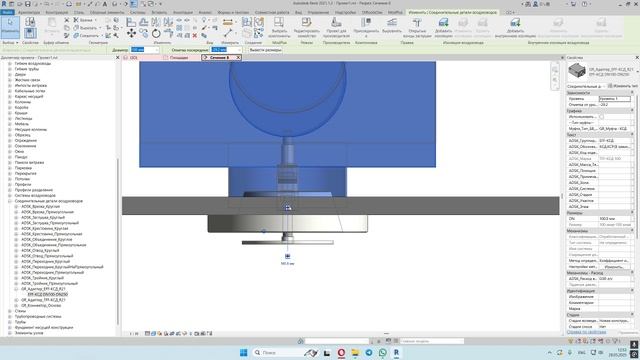640x360 pixels.
Task: Open the Отметка посередине dropdown
Action: 239,50
